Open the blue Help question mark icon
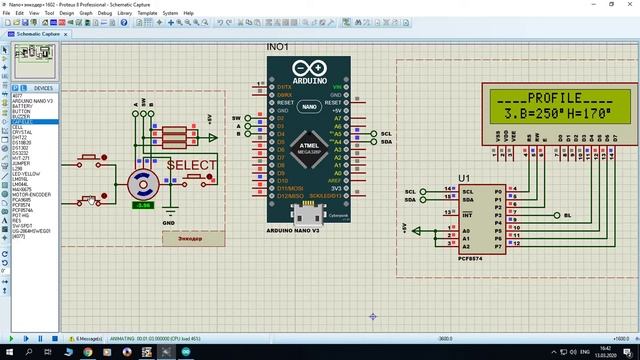Image resolution: width=640 pixels, height=360 pixels. (124, 23)
